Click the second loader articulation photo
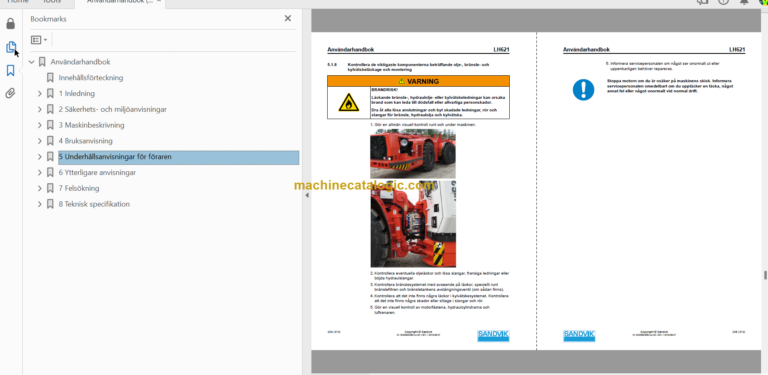768x375 pixels. coord(413,224)
